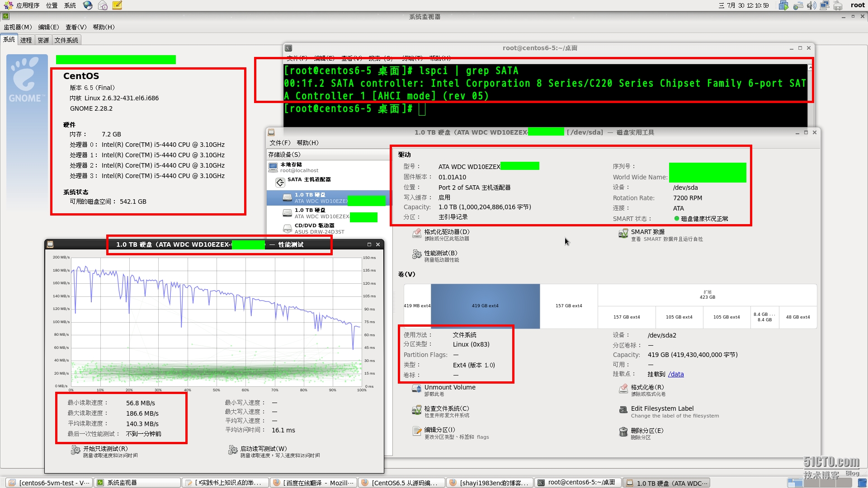The image size is (868, 488).
Task: Open File menu in Disk Utility window
Action: coord(280,143)
